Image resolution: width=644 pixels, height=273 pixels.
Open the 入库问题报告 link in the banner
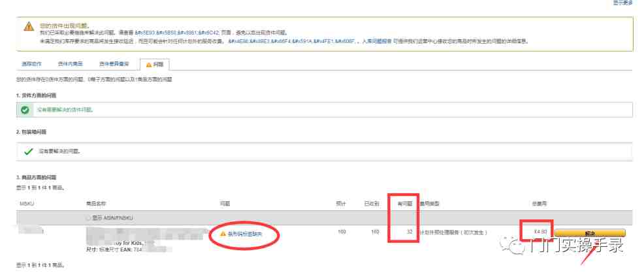pyautogui.click(x=377, y=41)
